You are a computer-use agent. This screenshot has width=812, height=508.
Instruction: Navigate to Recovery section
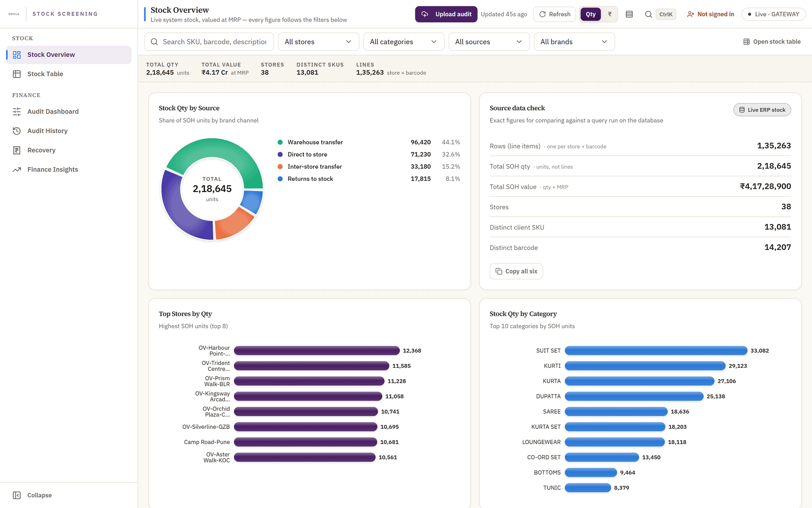(x=69, y=150)
